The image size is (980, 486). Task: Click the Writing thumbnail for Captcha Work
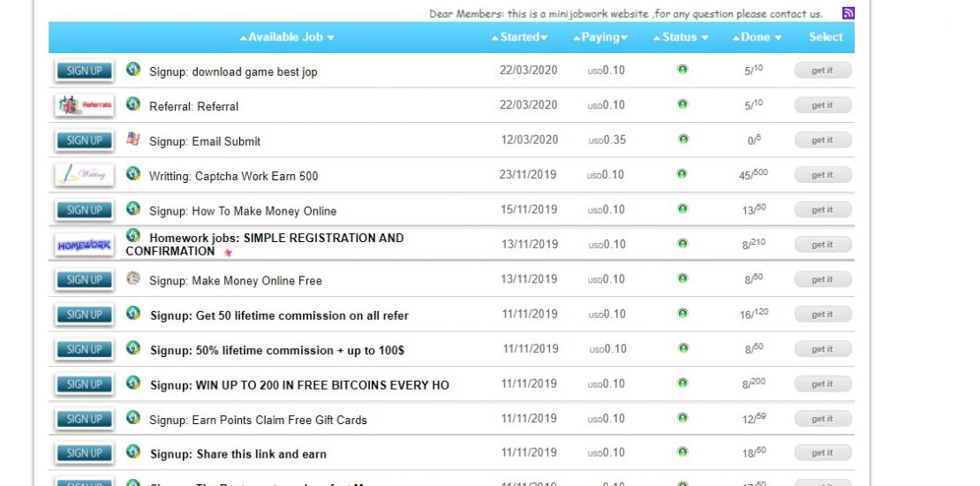[84, 175]
